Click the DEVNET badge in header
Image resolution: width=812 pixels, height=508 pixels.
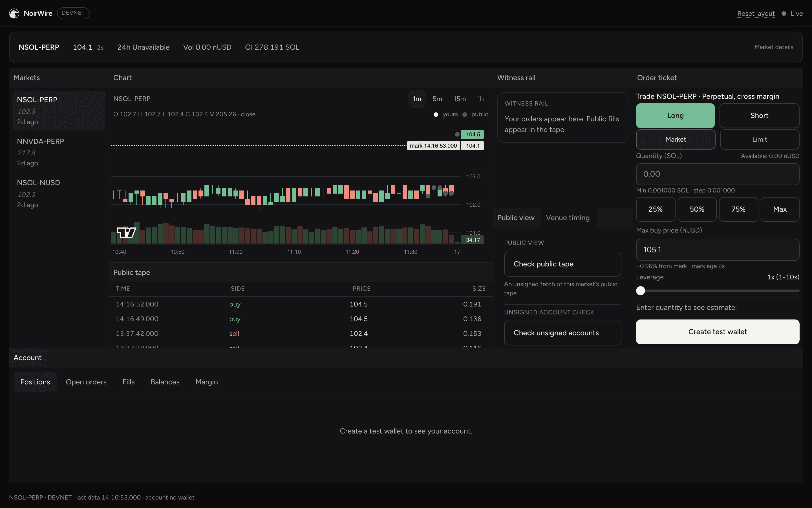point(73,13)
